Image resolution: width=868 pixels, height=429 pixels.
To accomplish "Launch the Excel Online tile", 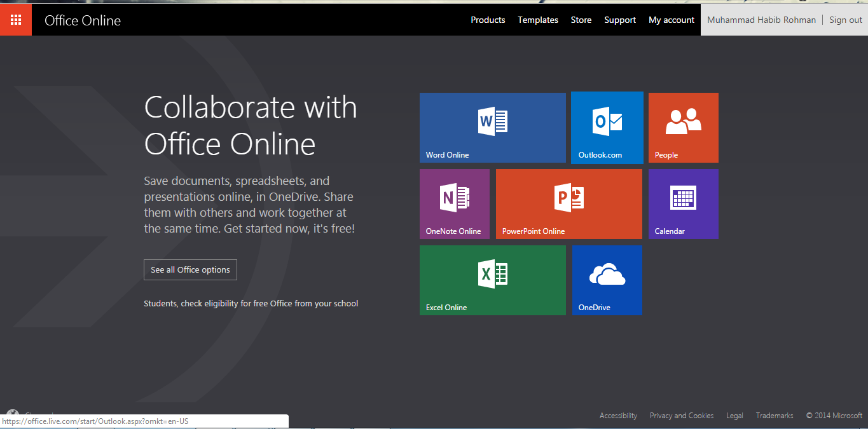I will [493, 280].
